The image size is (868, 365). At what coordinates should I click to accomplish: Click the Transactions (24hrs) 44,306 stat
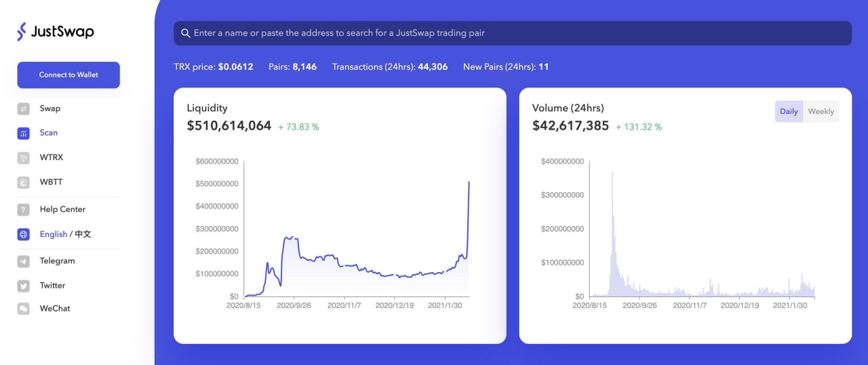(x=390, y=67)
